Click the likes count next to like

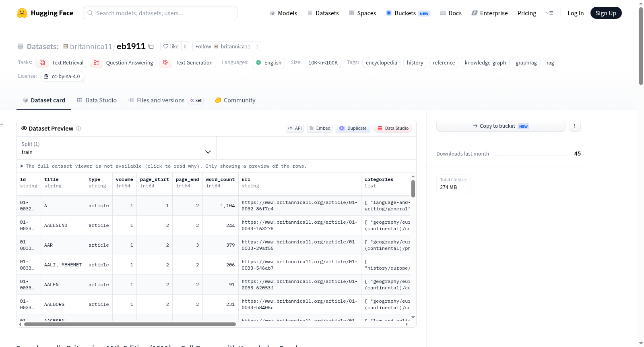point(185,46)
